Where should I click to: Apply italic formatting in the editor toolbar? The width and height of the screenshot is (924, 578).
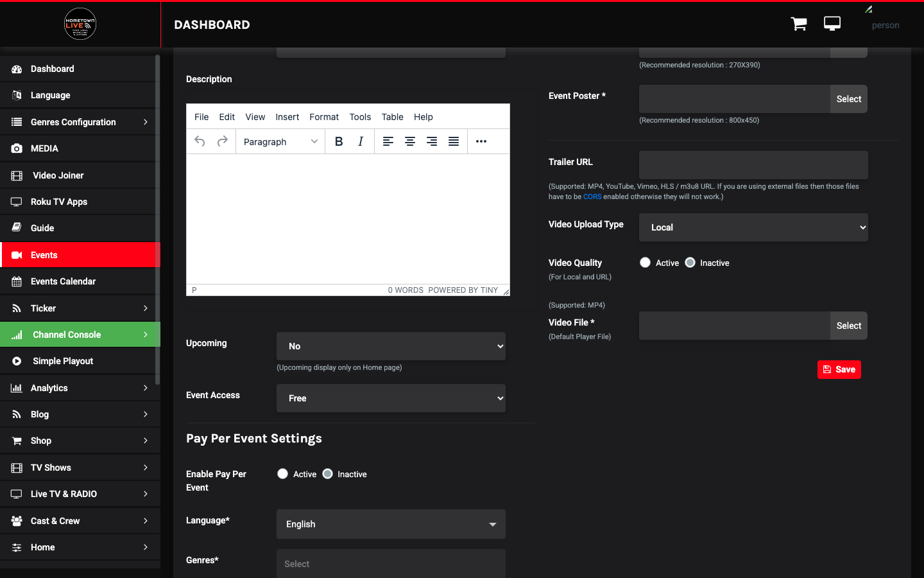point(361,141)
